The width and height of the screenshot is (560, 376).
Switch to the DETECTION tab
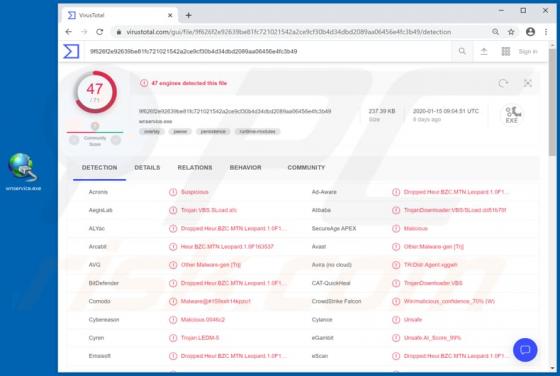point(99,167)
